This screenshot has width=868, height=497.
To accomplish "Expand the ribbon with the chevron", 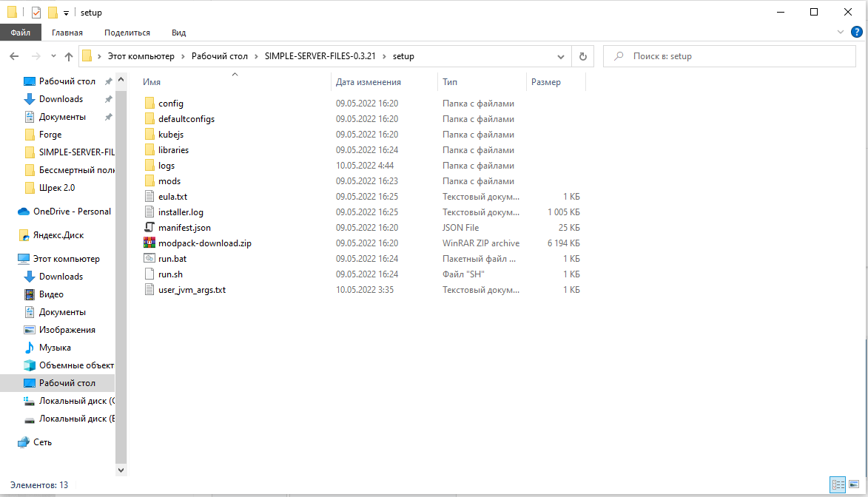I will [841, 32].
